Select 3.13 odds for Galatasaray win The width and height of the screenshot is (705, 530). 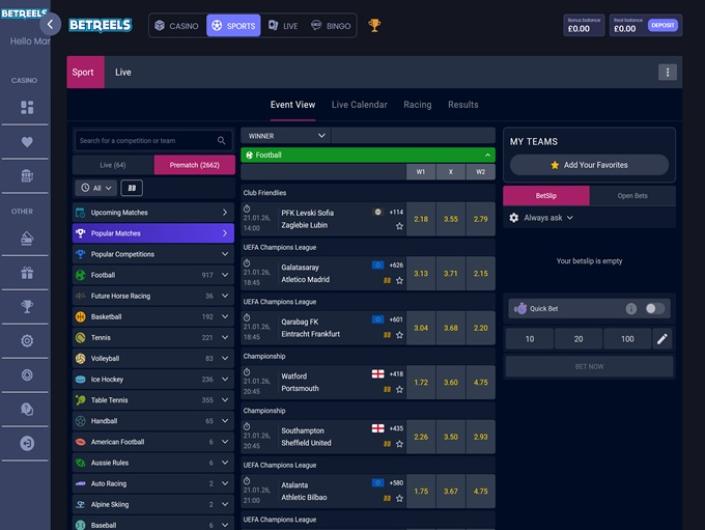[421, 273]
